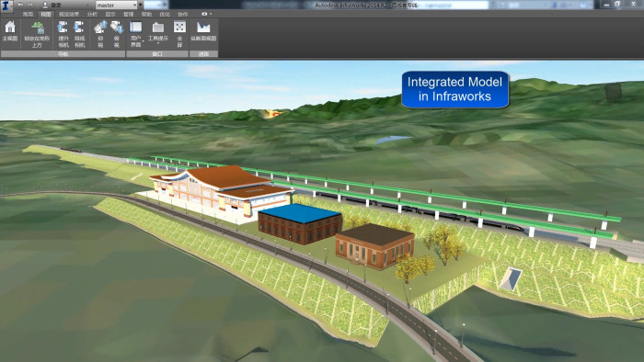Click the full screen (全屏) icon

(179, 27)
